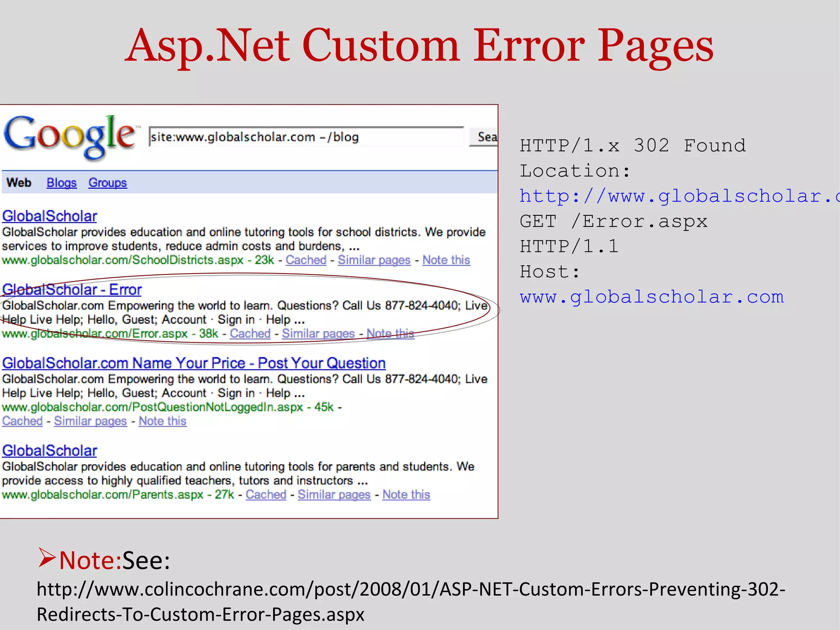
Task: Open Similar pages for SchoolDistricts.aspx result
Action: pyautogui.click(x=374, y=260)
